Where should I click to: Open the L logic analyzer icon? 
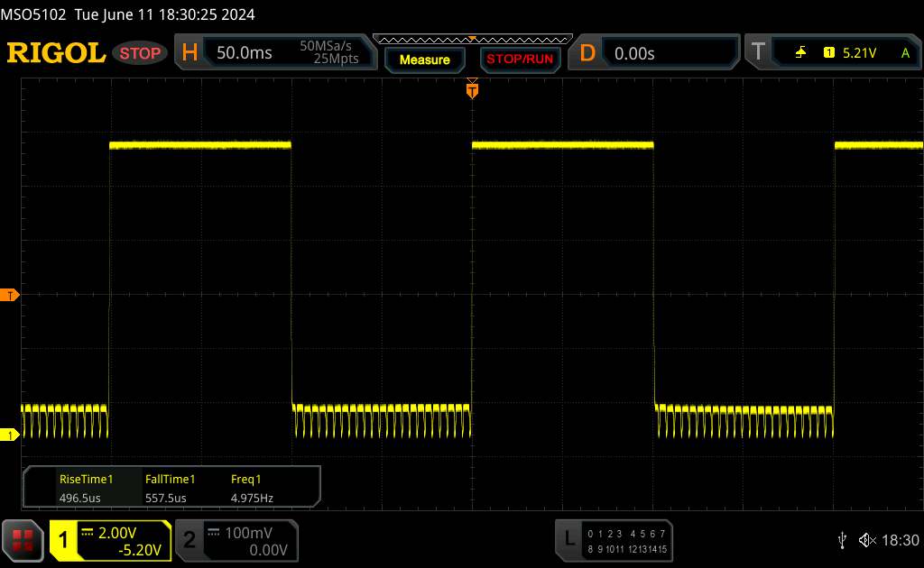click(569, 539)
